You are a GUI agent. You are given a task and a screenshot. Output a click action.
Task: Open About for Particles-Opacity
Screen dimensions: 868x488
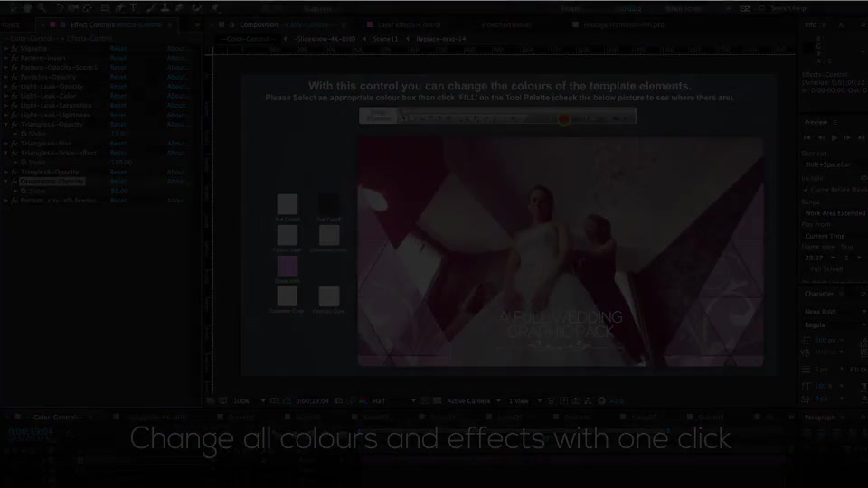[177, 77]
